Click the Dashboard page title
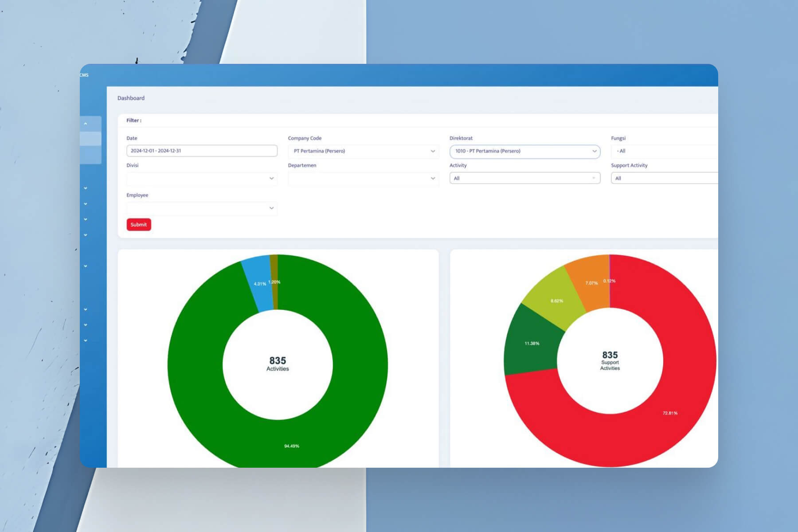Viewport: 798px width, 532px height. pos(131,98)
